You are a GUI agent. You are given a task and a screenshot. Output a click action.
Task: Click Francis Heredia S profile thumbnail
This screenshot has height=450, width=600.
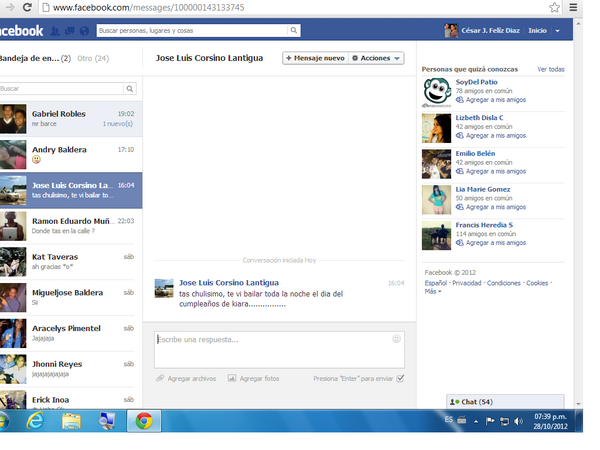pos(436,235)
